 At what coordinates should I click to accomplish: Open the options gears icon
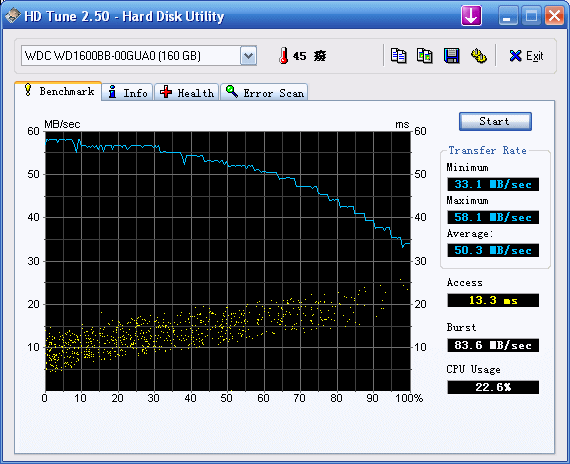478,56
